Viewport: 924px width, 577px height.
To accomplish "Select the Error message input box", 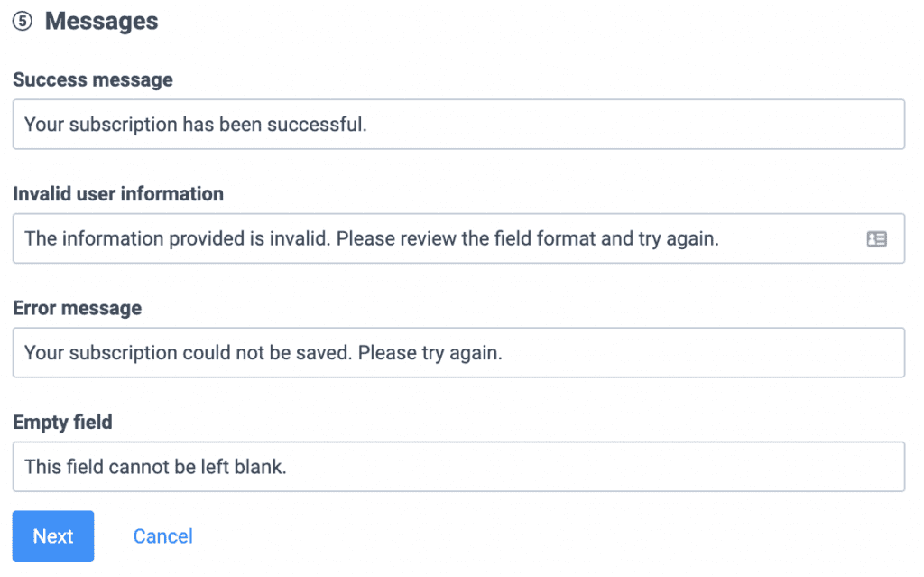I will (x=458, y=353).
